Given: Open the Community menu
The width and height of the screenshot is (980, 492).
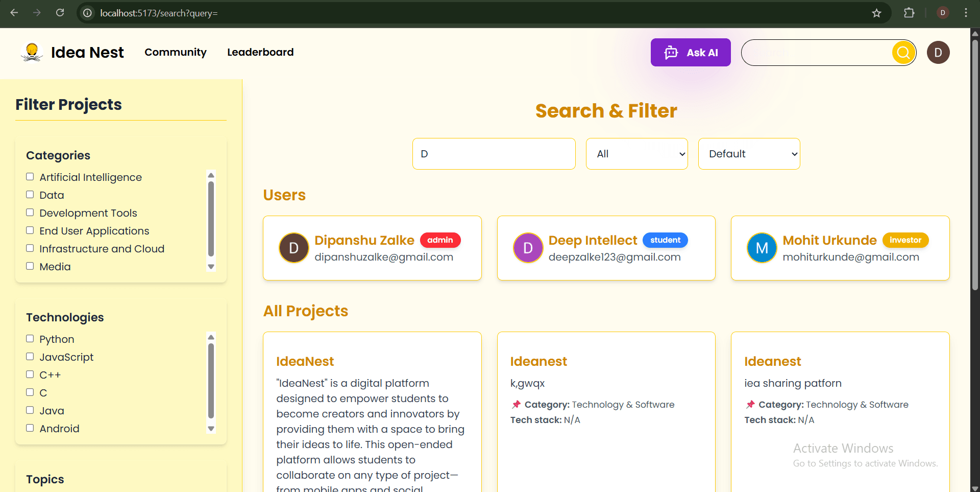Looking at the screenshot, I should 176,52.
